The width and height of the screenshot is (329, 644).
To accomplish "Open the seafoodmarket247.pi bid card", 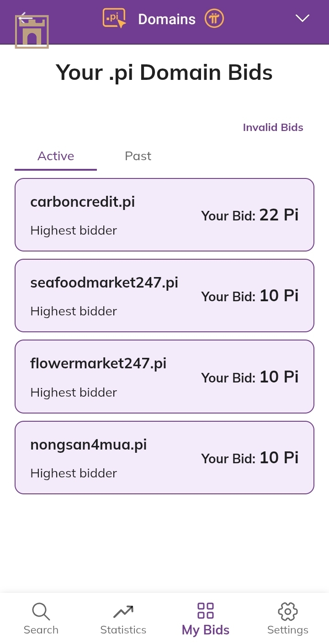I will pos(164,295).
